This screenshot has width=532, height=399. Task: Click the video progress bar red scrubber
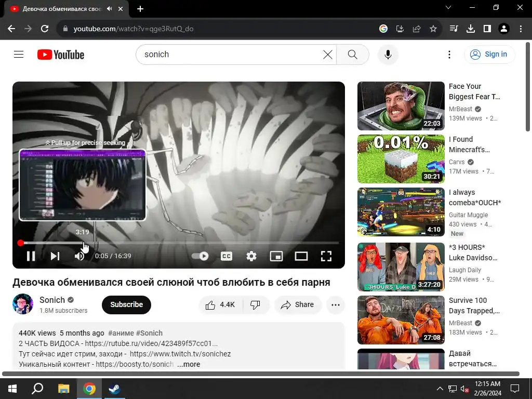click(21, 243)
